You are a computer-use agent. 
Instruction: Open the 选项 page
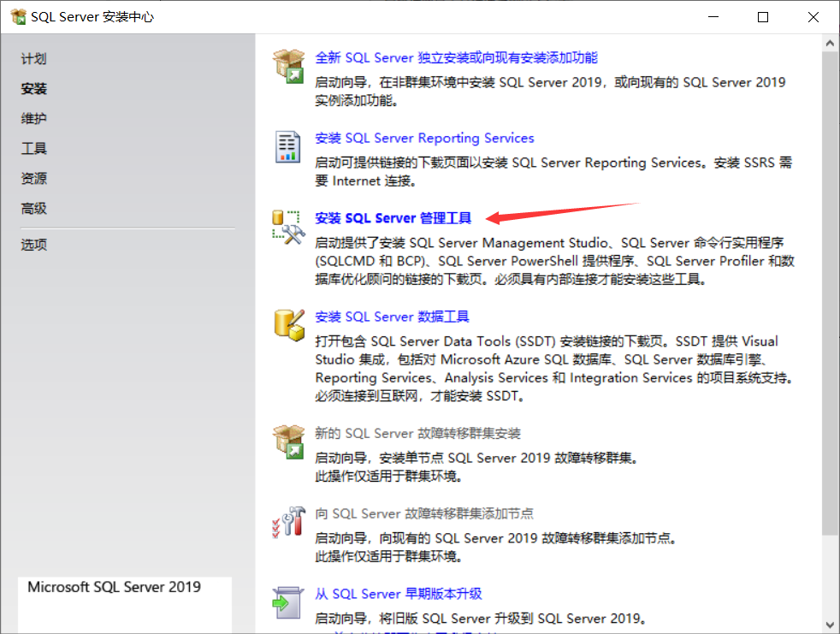tap(33, 245)
